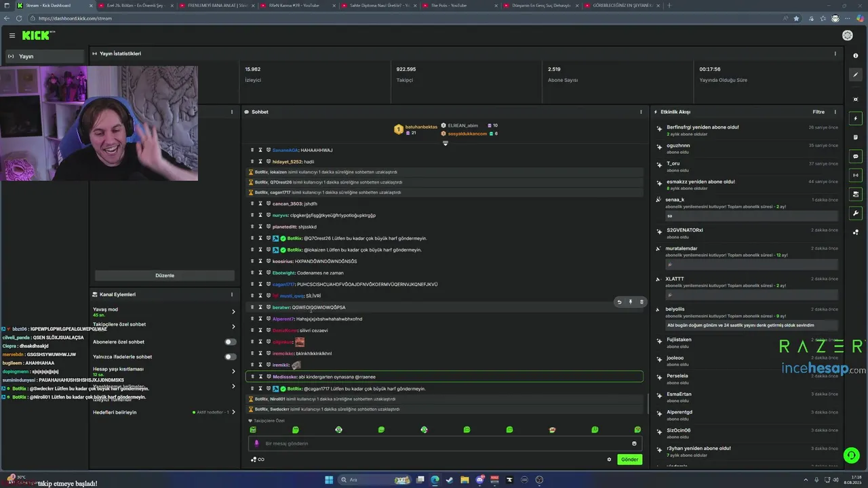The height and width of the screenshot is (488, 868).
Task: Reply to the hovered beratwr message
Action: [619, 302]
